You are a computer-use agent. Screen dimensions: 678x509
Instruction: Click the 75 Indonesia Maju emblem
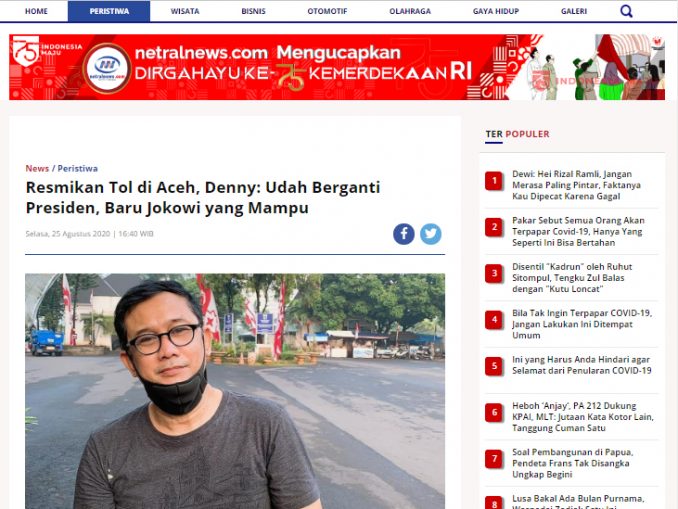[26, 51]
